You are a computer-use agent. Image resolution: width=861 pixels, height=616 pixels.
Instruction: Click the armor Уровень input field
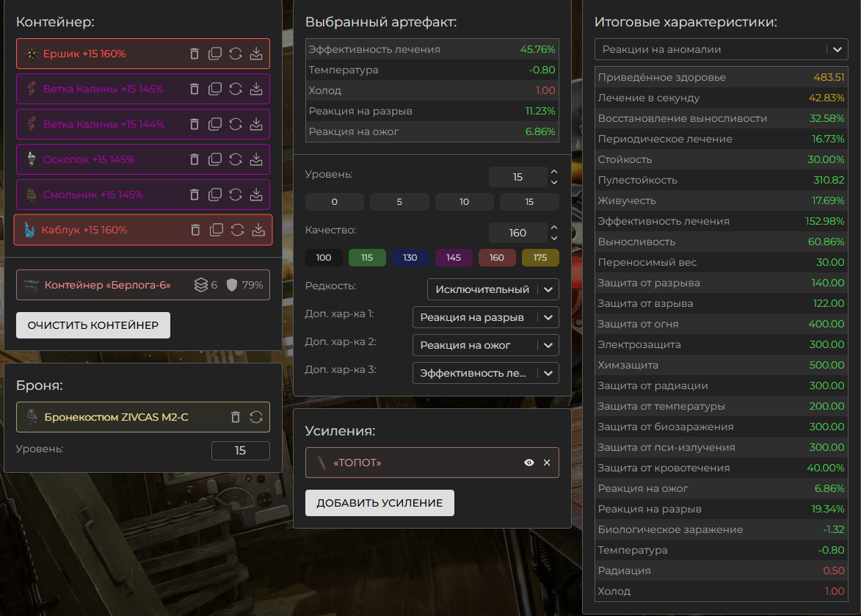(240, 451)
